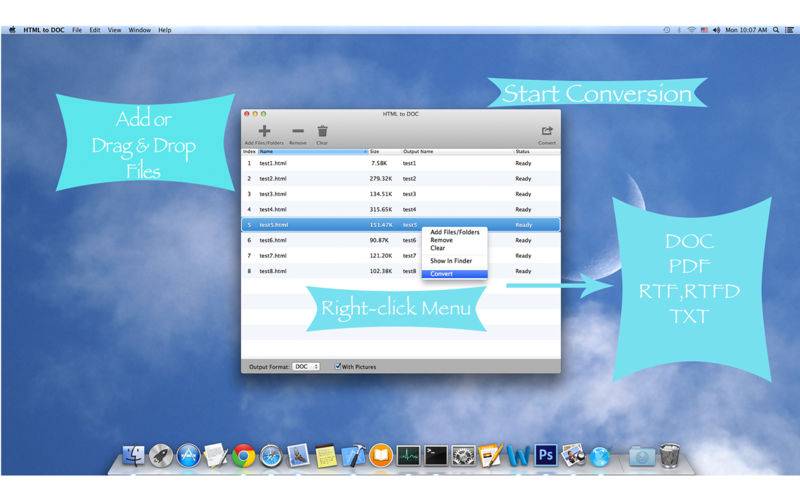Open Finder from the dock
The height and width of the screenshot is (500, 800).
[x=133, y=456]
